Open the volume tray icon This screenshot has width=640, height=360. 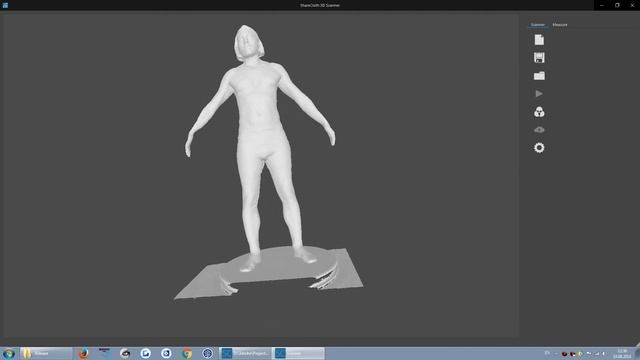point(604,354)
